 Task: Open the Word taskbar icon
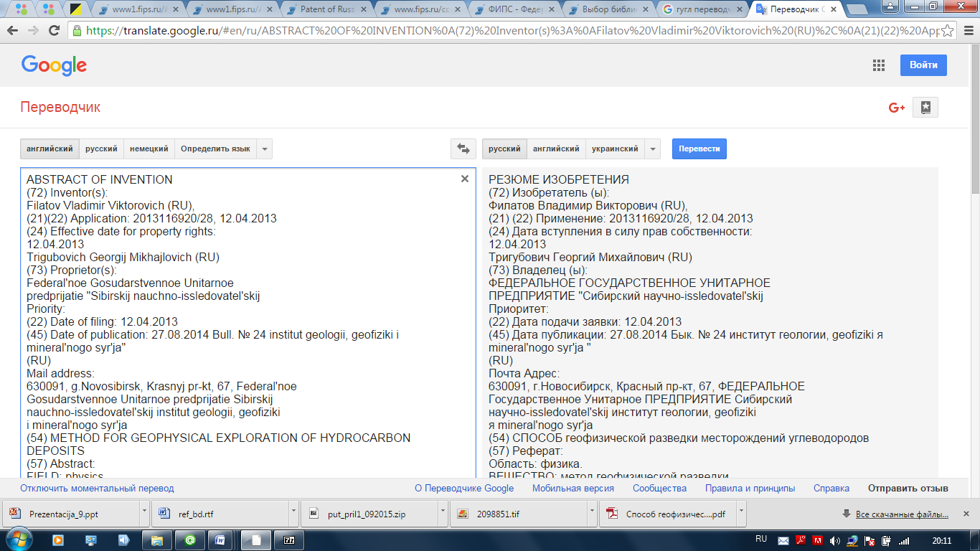(222, 540)
